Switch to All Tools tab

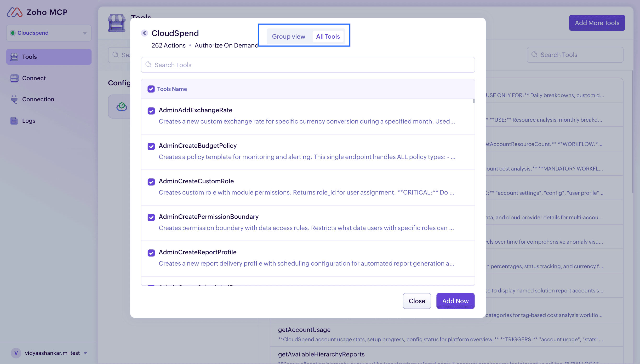(x=328, y=37)
